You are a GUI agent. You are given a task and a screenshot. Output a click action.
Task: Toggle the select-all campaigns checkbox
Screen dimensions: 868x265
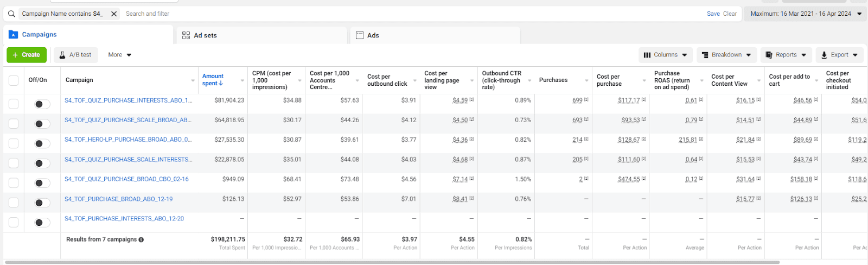pos(14,80)
